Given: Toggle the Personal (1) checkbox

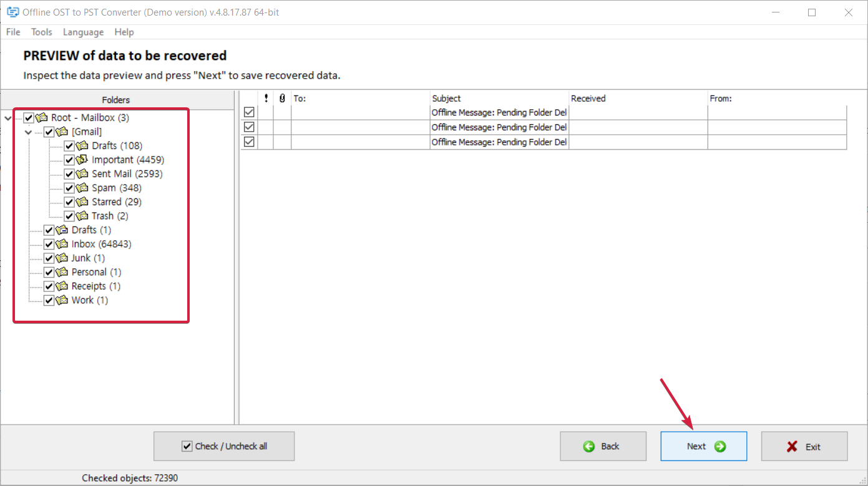Looking at the screenshot, I should (x=49, y=272).
